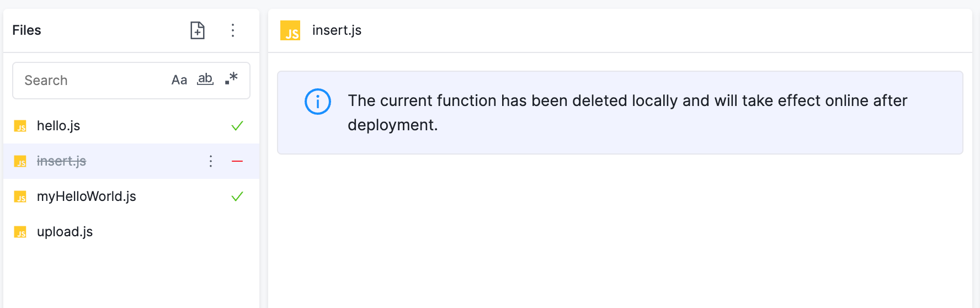Open upload.js in the file list
This screenshot has height=308, width=980.
coord(131,232)
